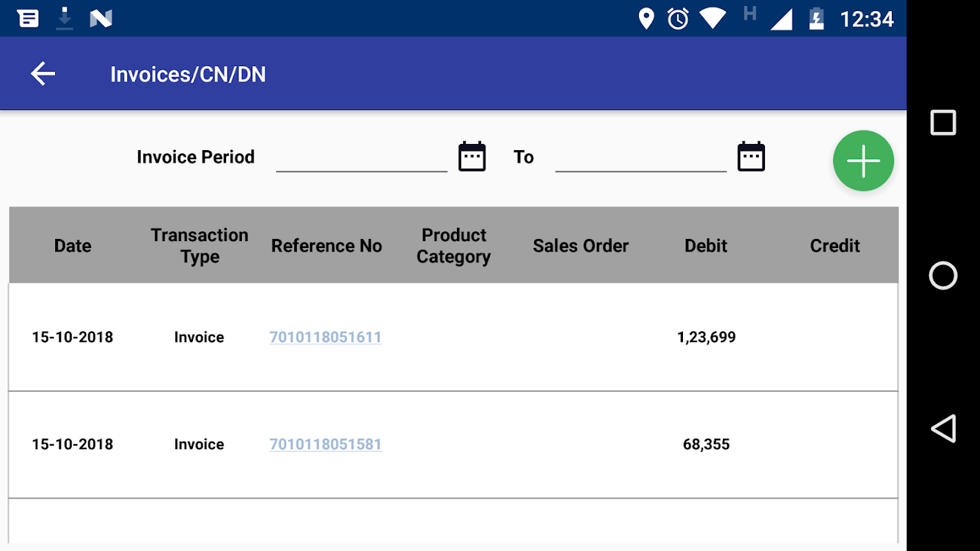This screenshot has height=551, width=980.
Task: Open invoice reference 7010118051581
Action: point(325,444)
